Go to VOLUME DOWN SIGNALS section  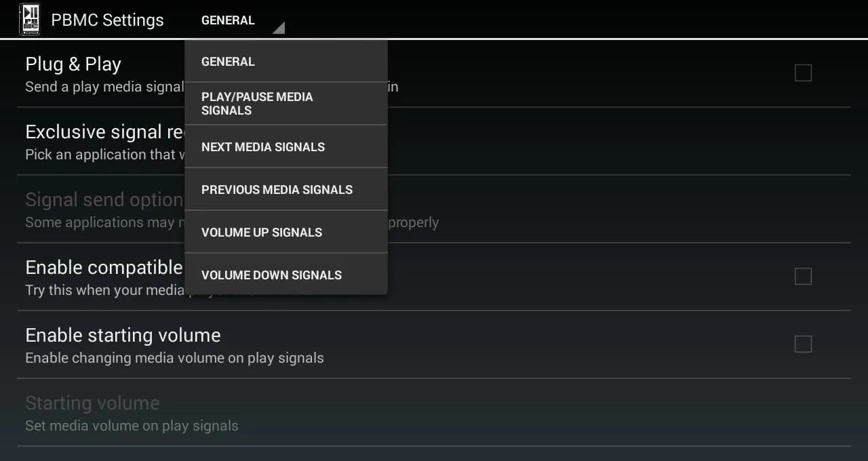coord(286,274)
